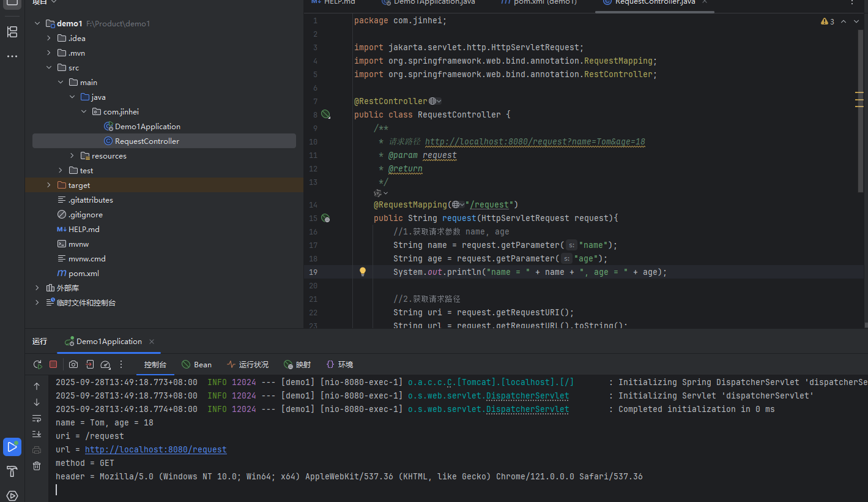Open comment URL with name=Tom&age=18

(x=535, y=141)
